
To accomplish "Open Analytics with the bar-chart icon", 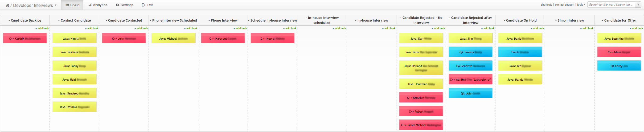I will point(90,5).
